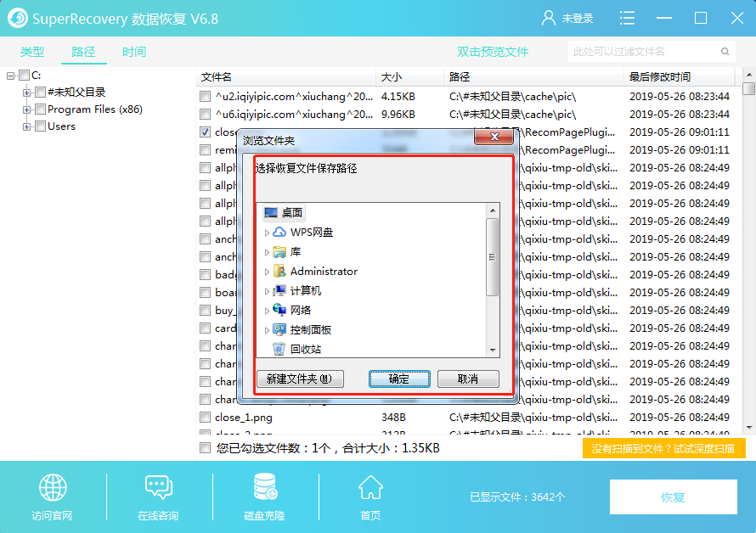Launch 磁盘克隆 disk clone tool icon
Image resolution: width=756 pixels, height=533 pixels.
click(264, 486)
